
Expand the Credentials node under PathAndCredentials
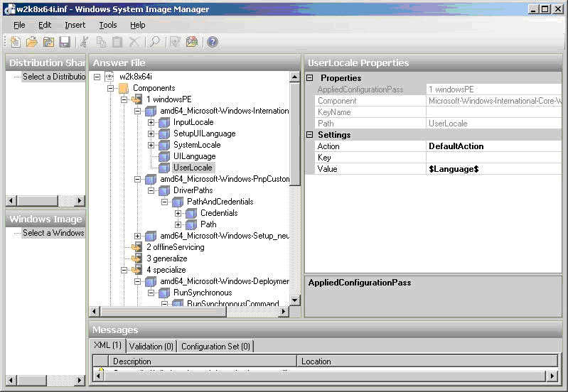178,213
